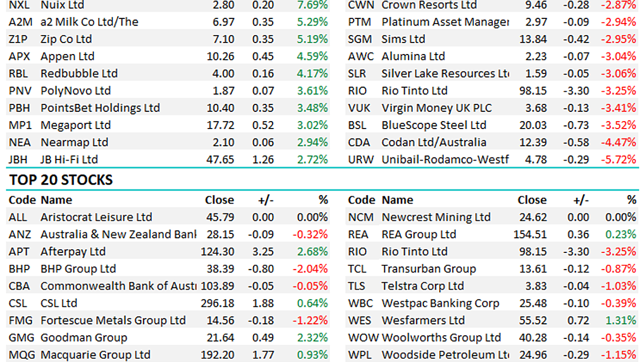The height and width of the screenshot is (362, 644).
Task: Select the 'Macquarie Group Ltd' name
Action: click(x=95, y=355)
